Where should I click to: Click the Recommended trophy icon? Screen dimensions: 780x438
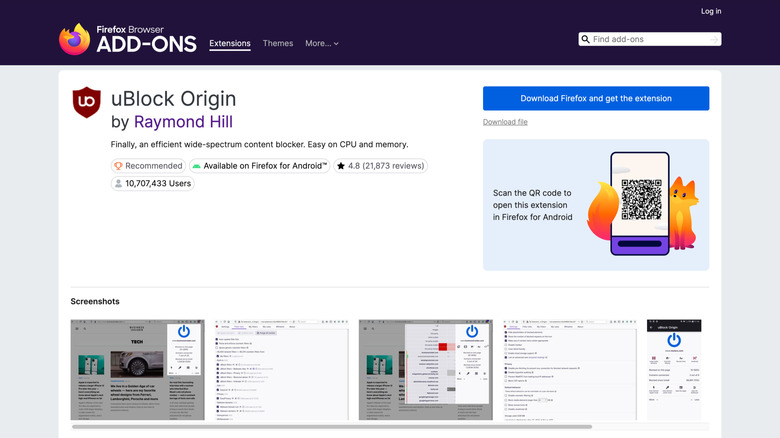118,166
